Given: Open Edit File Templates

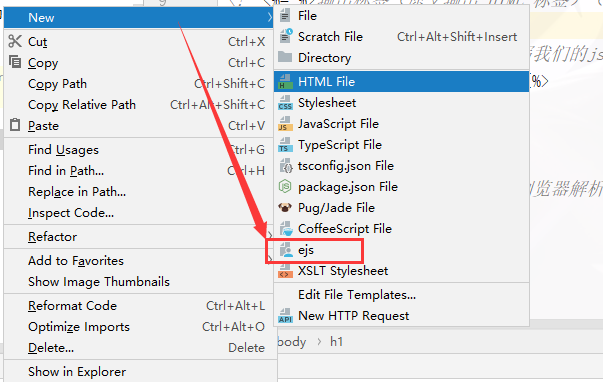Looking at the screenshot, I should coord(401,295).
